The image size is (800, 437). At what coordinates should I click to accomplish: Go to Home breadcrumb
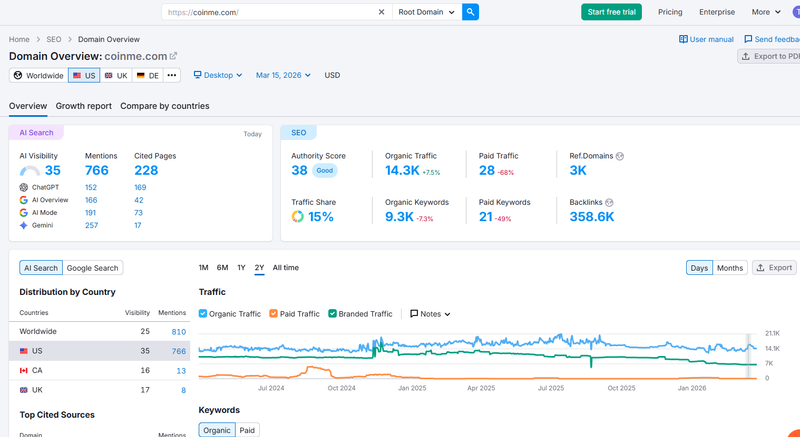coord(19,39)
